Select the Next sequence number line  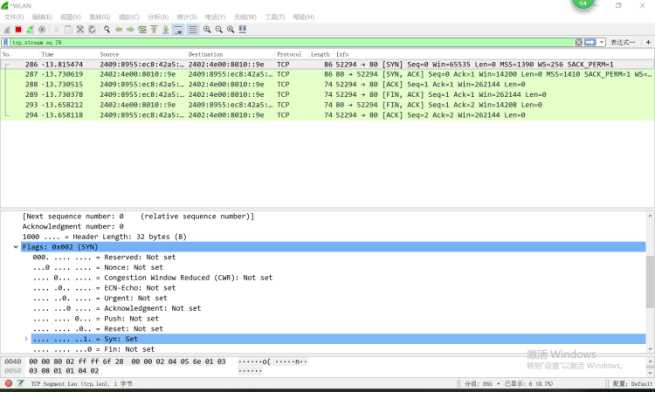pos(138,216)
